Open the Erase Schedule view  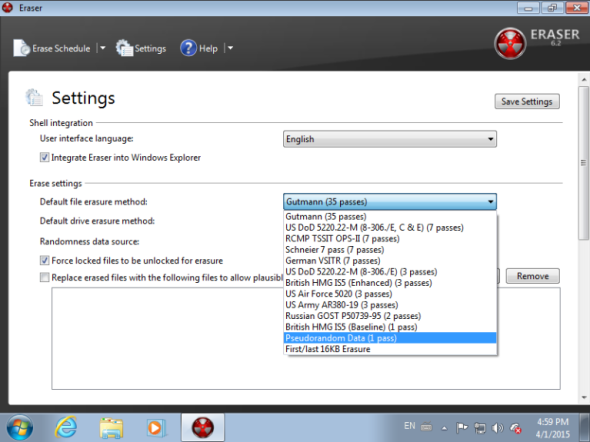click(52, 48)
